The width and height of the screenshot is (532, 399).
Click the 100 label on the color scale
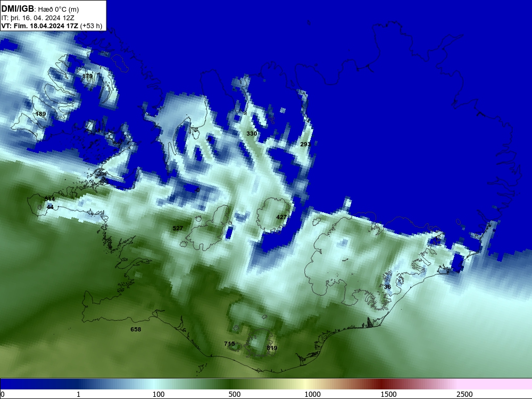click(159, 394)
